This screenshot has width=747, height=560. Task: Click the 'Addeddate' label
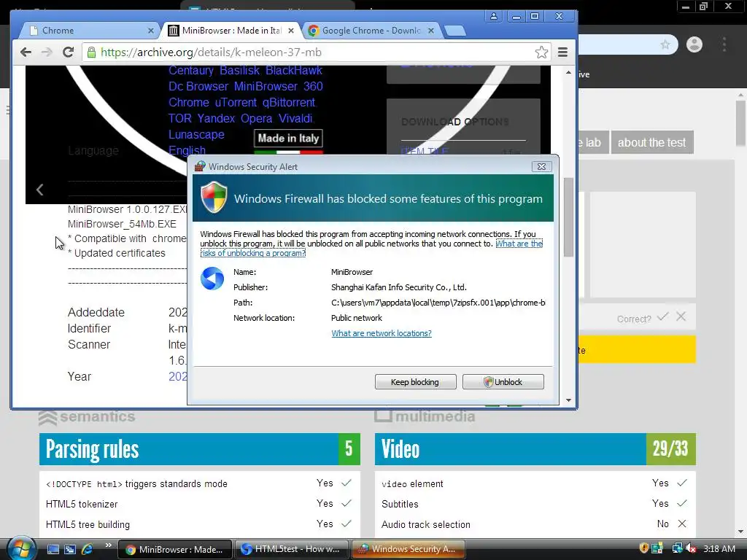click(96, 312)
